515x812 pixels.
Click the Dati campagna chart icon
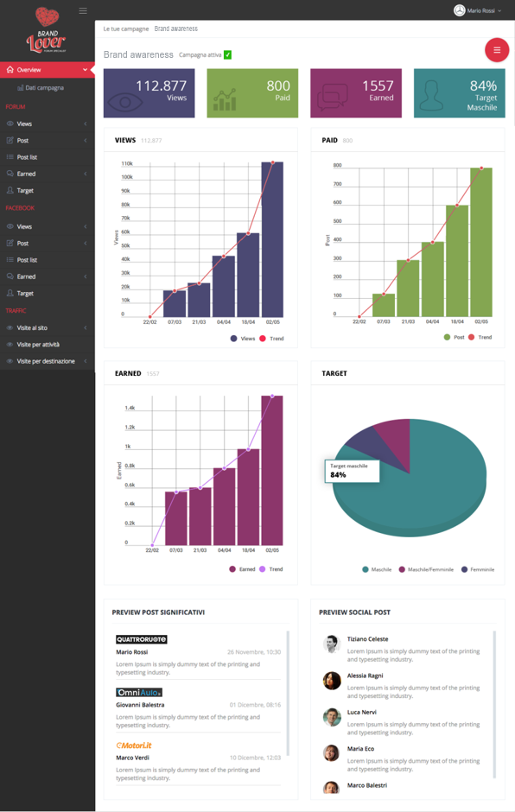(20, 87)
